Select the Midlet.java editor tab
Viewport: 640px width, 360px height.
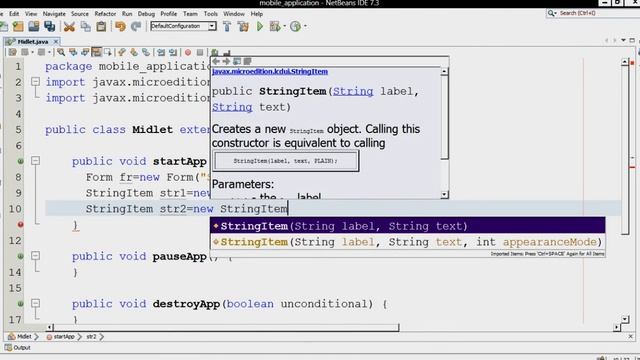click(x=33, y=42)
